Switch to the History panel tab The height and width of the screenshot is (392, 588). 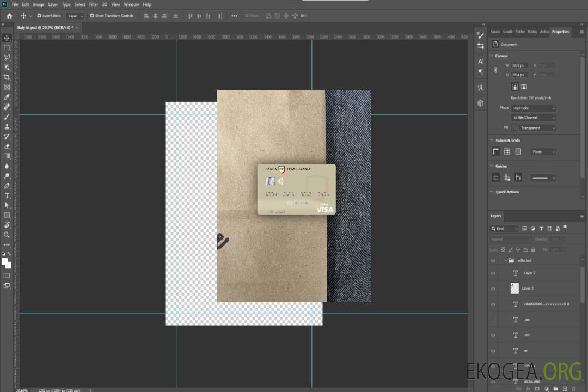click(x=532, y=32)
